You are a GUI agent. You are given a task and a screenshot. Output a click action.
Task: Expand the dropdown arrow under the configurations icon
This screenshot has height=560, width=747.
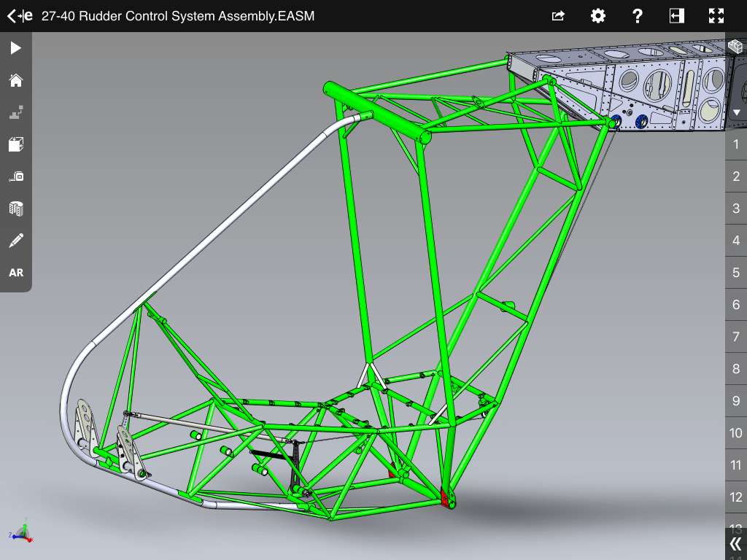(737, 113)
